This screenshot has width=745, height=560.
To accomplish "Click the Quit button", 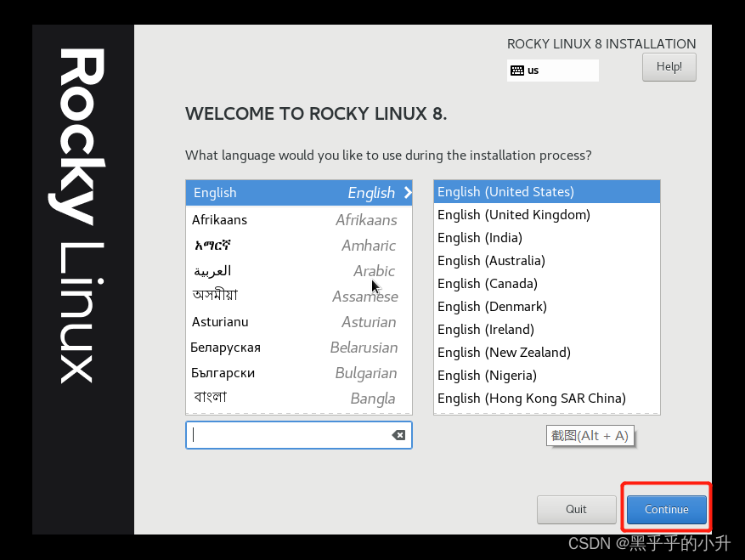I will [x=576, y=509].
